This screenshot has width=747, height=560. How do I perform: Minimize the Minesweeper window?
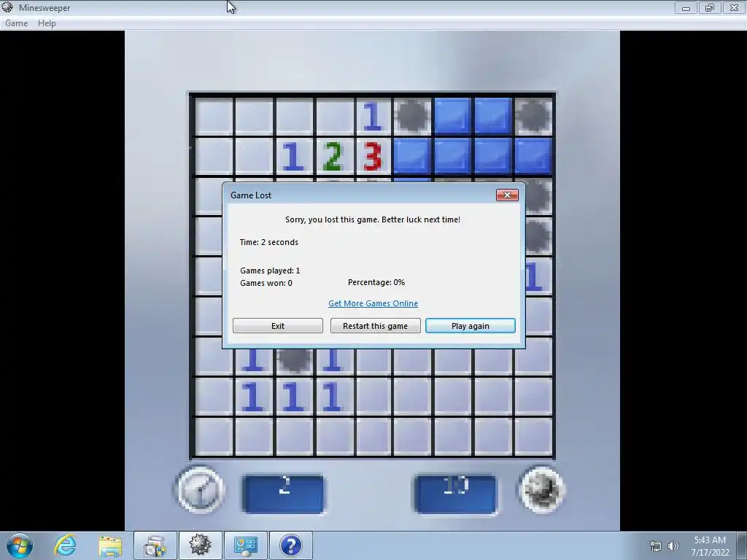(686, 8)
